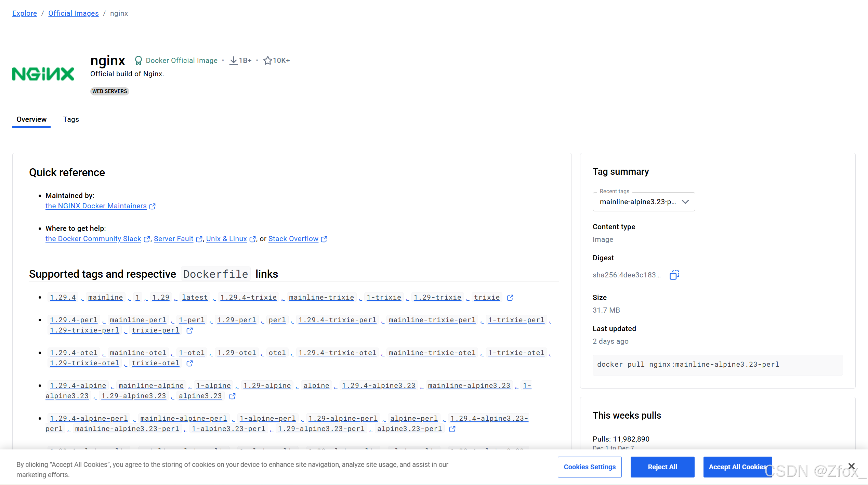Click external link icon after Stack Overflow
This screenshot has height=485, width=868.
(324, 239)
